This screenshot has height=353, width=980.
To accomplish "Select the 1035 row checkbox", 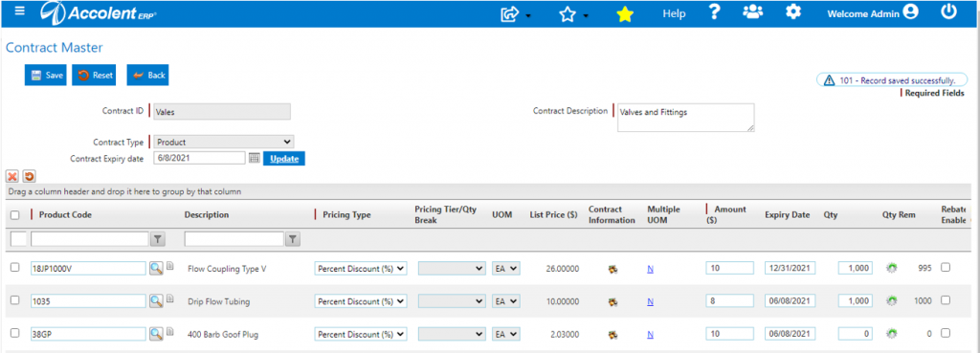I will (15, 299).
